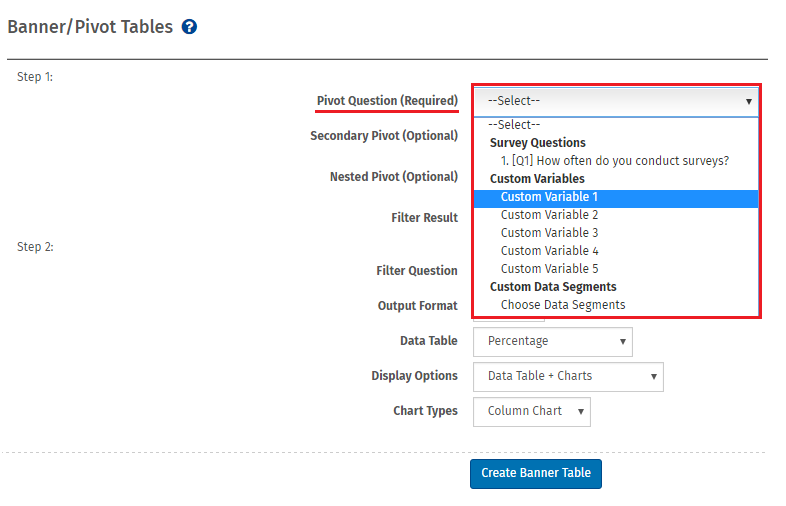Click the Display Options dropdown arrow

point(654,377)
